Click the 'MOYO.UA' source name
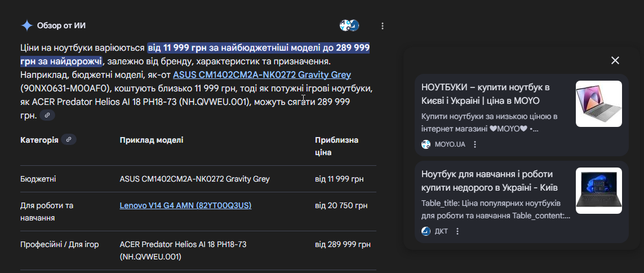 (x=450, y=144)
